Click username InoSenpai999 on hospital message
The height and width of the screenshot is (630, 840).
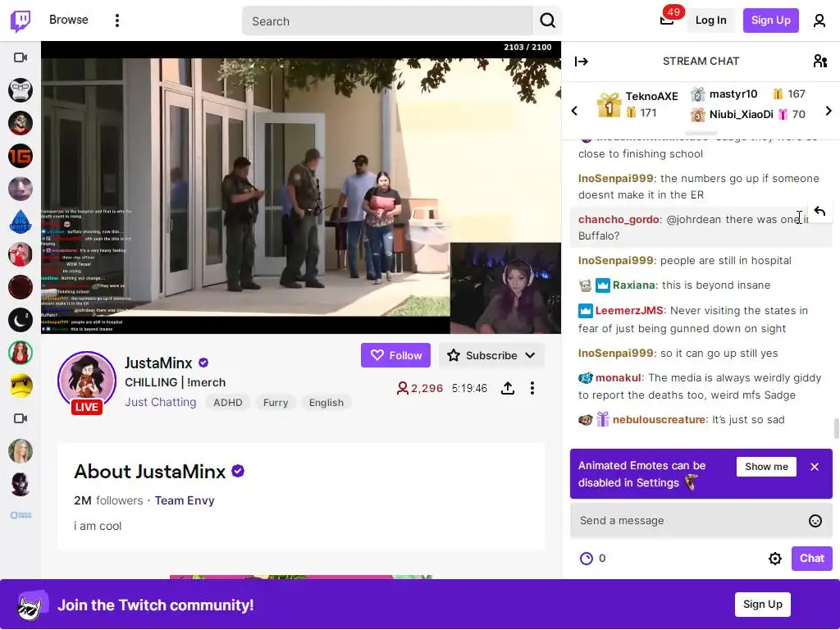[x=615, y=260]
